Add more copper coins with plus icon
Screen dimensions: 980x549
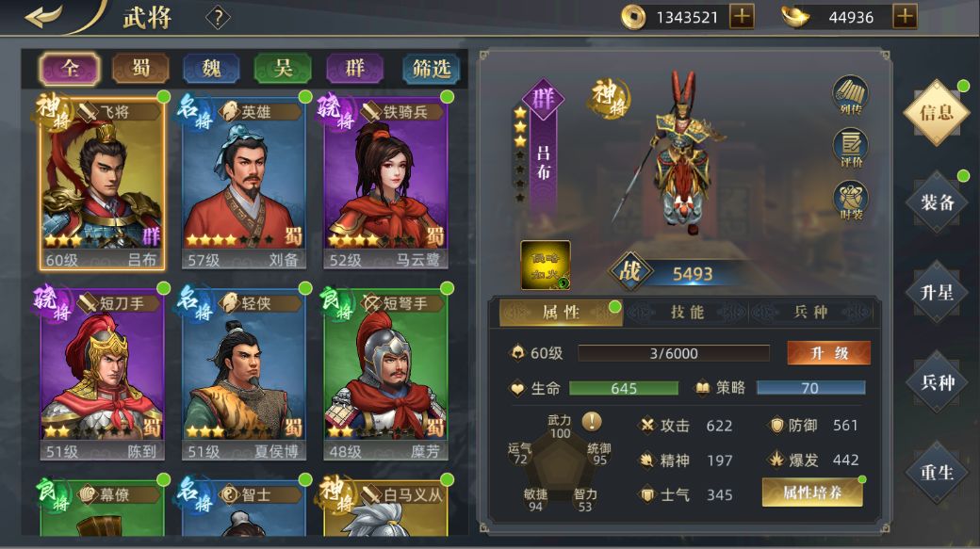point(742,16)
